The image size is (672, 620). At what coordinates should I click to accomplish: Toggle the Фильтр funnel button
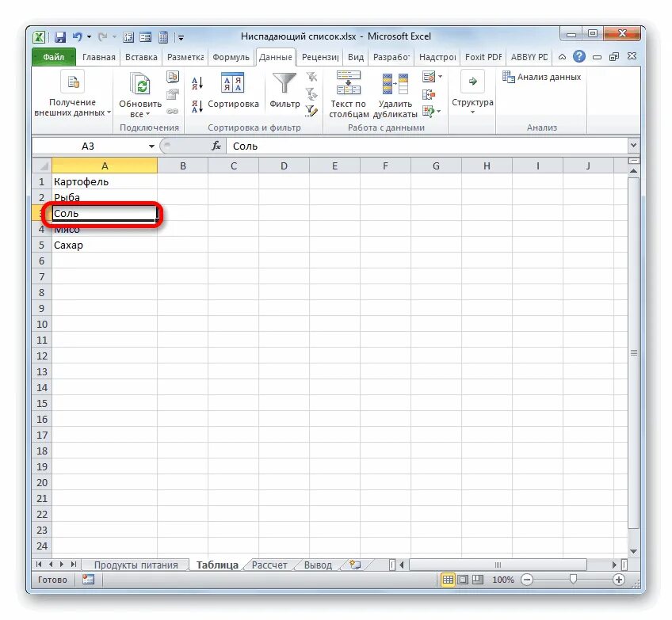point(284,91)
